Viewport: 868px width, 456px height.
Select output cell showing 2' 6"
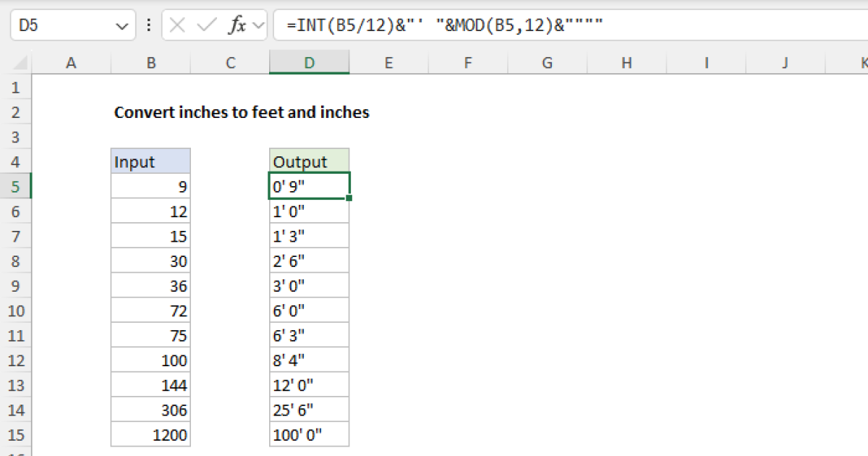(310, 261)
